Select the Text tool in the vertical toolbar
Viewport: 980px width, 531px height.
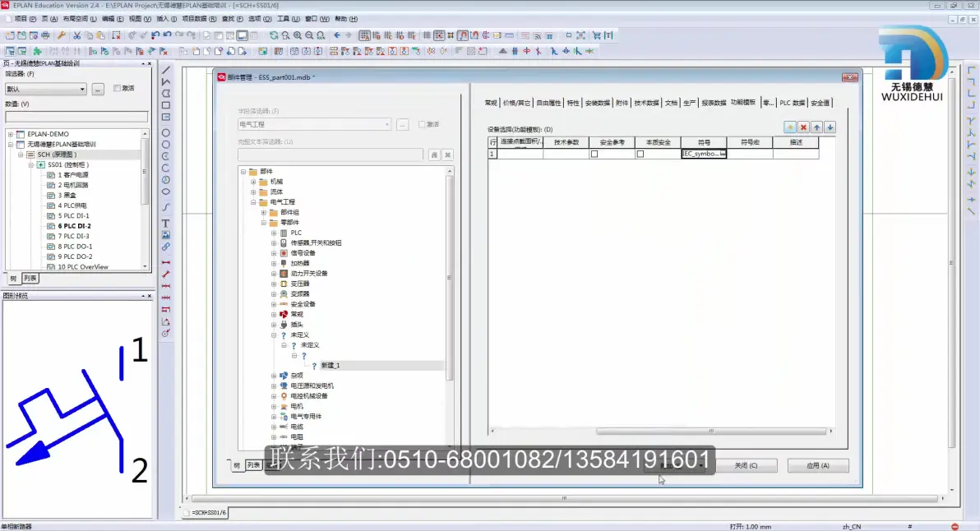pyautogui.click(x=165, y=223)
